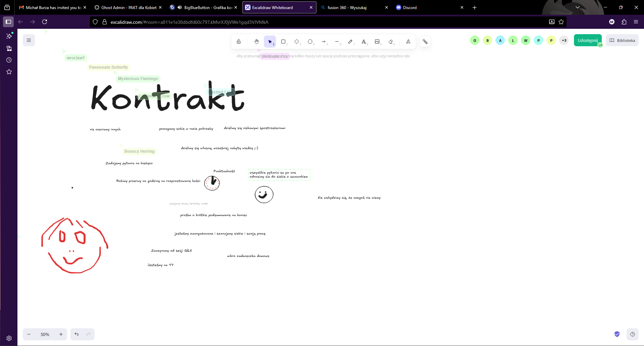The image size is (644, 346).
Task: Select the Pencil draw tool
Action: (350, 42)
